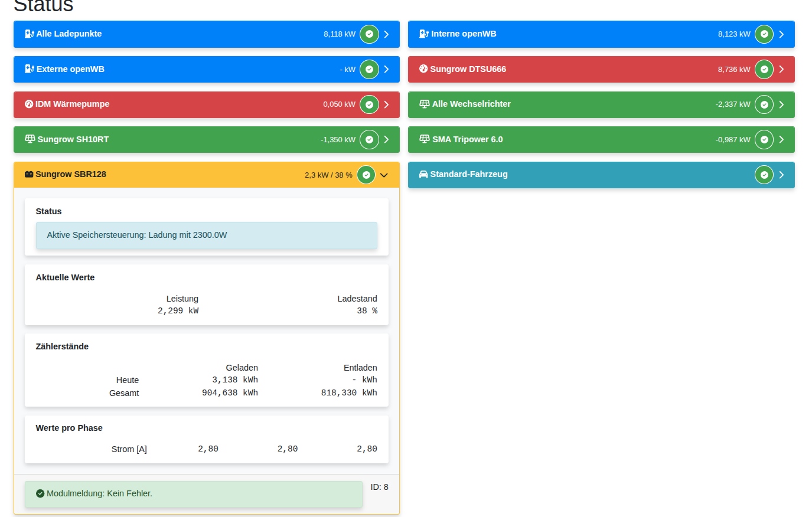Click the status check on Standard-Fahrzeug
The image size is (812, 517).
(x=764, y=175)
